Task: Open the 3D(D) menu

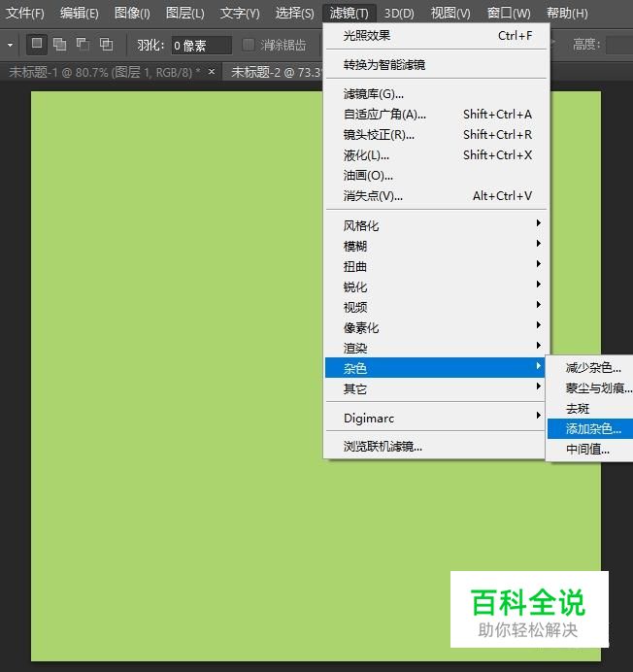Action: coord(399,14)
